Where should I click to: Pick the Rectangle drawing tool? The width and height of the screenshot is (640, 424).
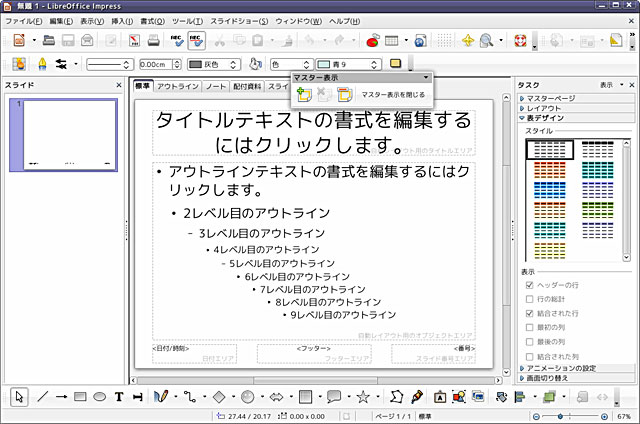[82, 396]
